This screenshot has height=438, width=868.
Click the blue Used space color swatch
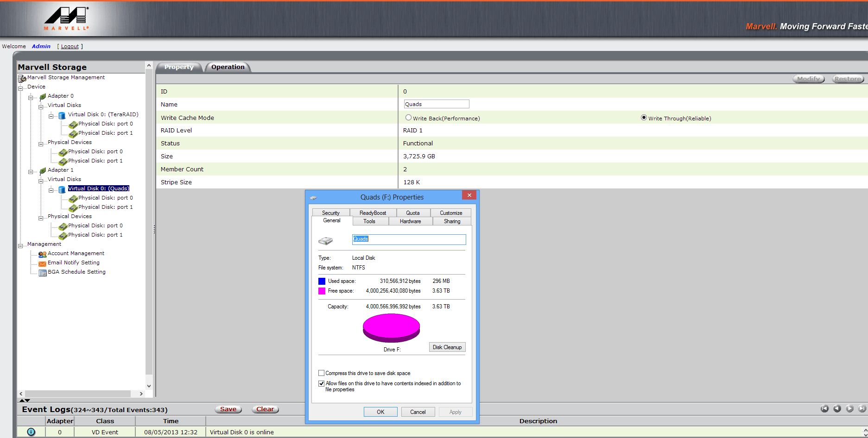coord(322,281)
